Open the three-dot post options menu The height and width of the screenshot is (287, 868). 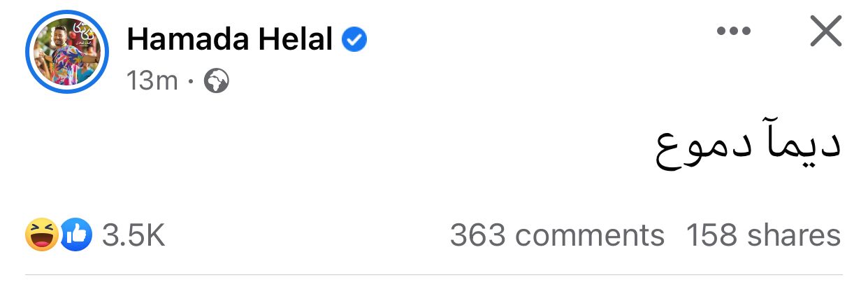click(x=733, y=32)
